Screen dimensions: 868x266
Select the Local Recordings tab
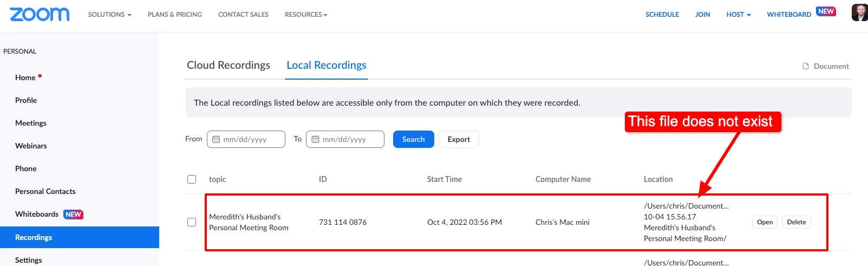click(327, 65)
